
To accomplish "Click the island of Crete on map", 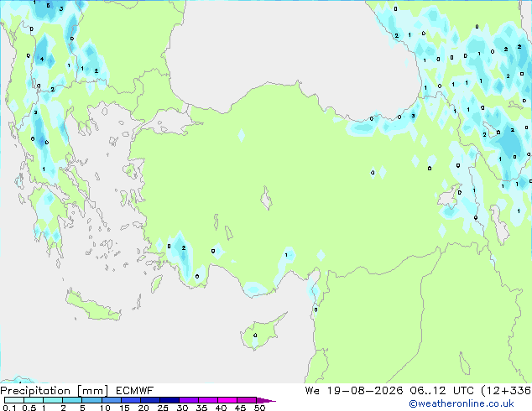I will (93, 305).
